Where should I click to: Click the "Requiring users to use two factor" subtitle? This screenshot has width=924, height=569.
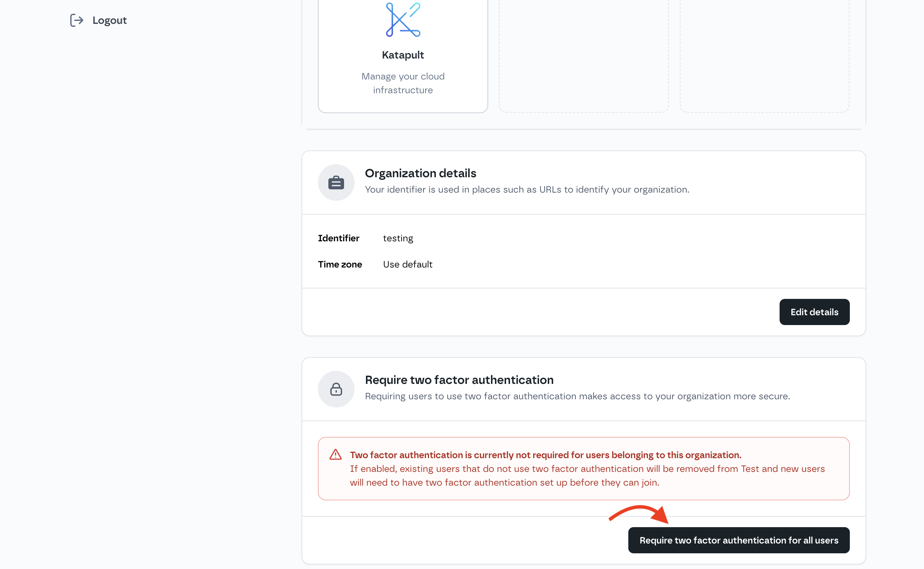[x=577, y=396]
